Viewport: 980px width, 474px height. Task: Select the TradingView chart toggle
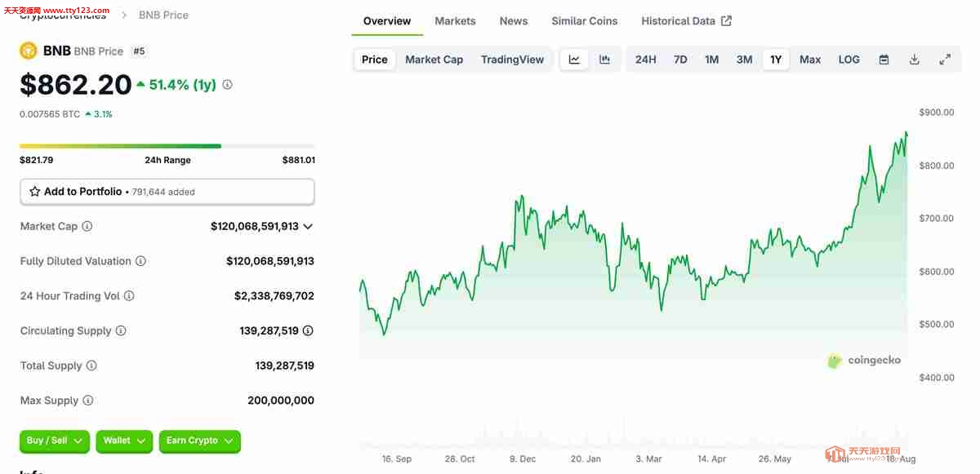[512, 60]
